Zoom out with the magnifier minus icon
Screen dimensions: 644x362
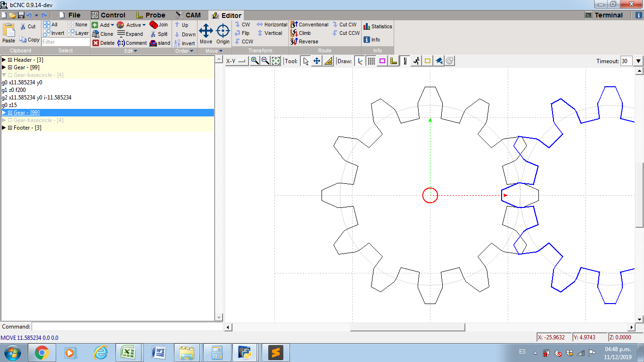[x=265, y=61]
